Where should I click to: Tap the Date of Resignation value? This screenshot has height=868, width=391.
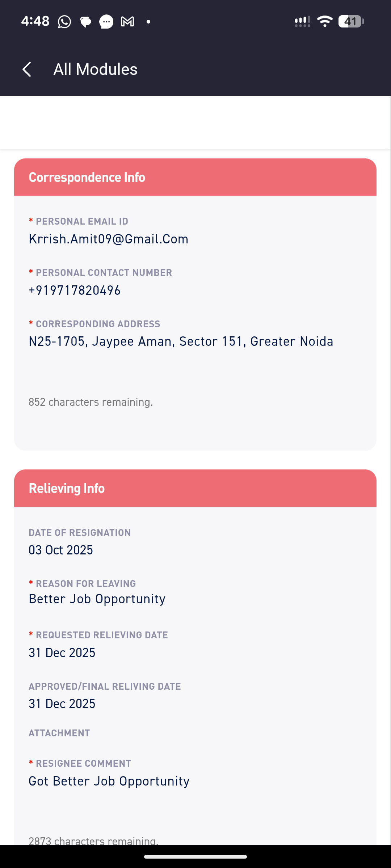click(61, 550)
